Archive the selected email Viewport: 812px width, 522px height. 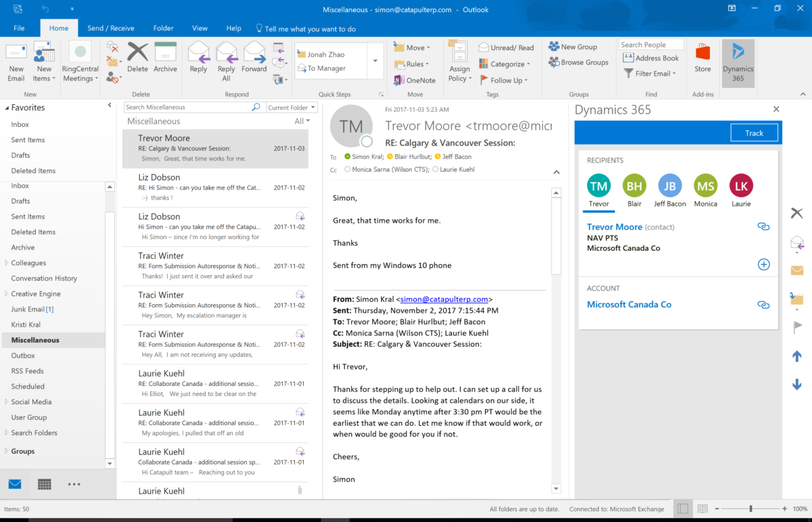165,58
